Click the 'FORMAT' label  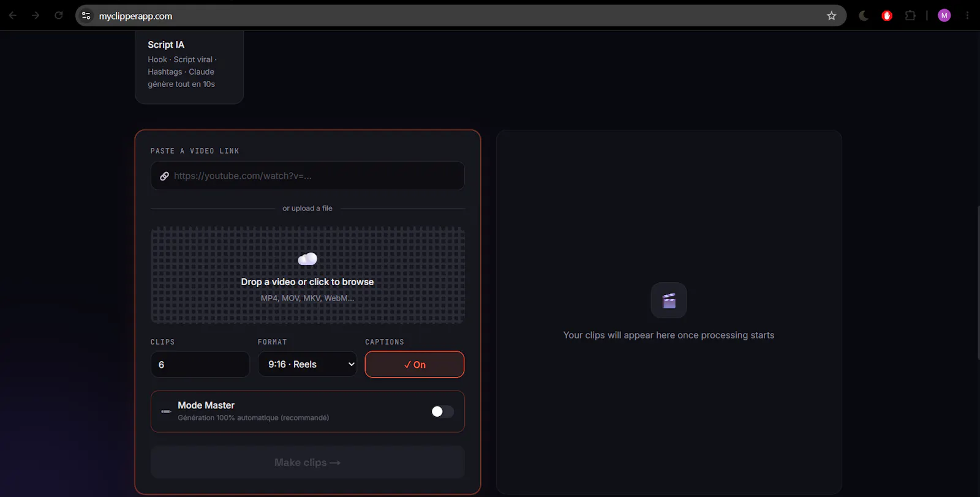tap(273, 342)
